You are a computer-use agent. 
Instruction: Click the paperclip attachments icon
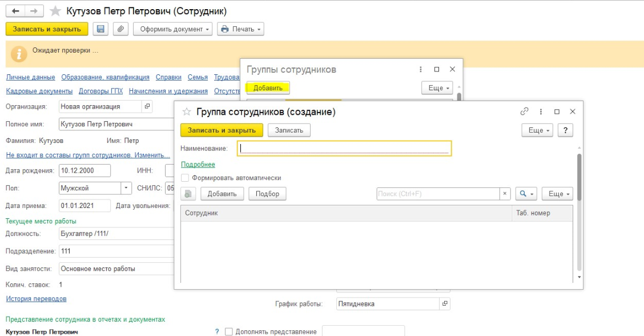120,29
